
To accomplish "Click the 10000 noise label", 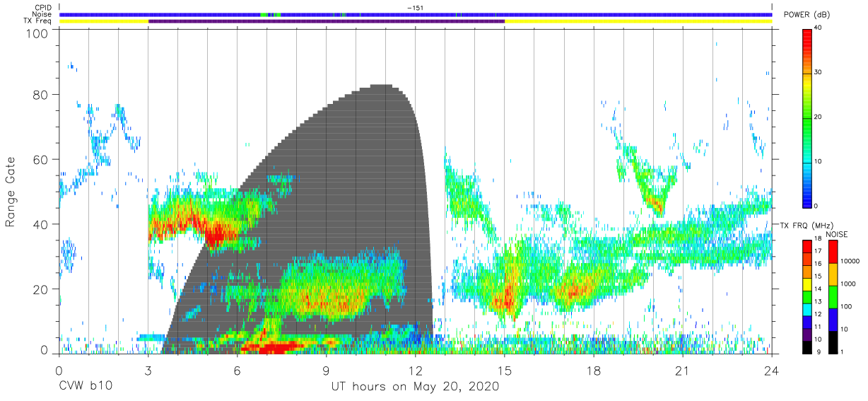I will (850, 261).
